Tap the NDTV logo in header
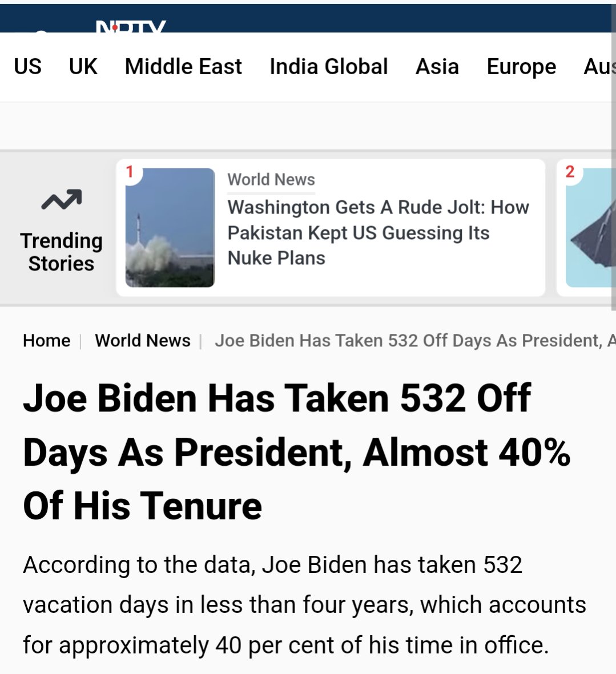Screen dimensions: 616x674 (x=131, y=26)
